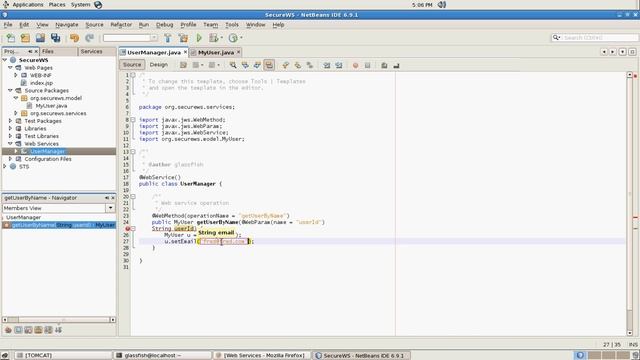
Task: Click the New Project toolbar icon
Action: pos(25,38)
